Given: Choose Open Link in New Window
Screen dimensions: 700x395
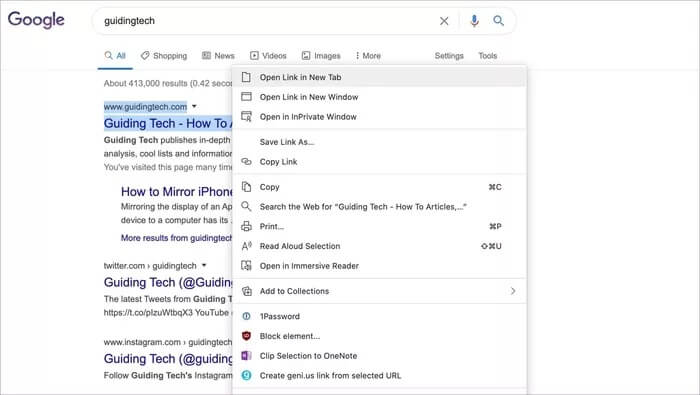Looking at the screenshot, I should [x=379, y=97].
